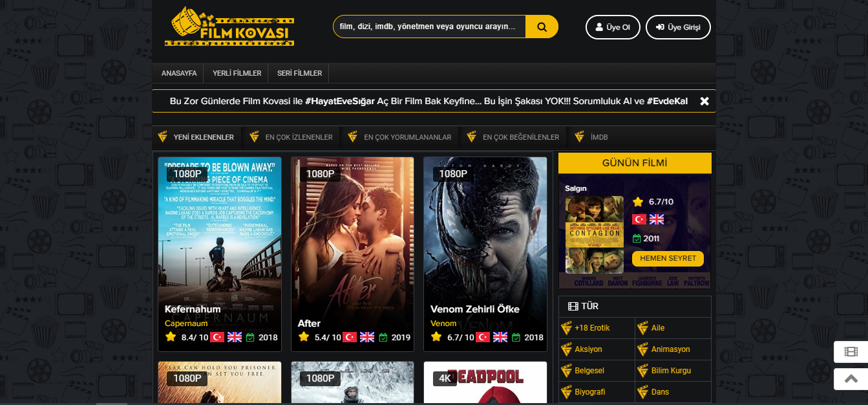Image resolution: width=868 pixels, height=405 pixels.
Task: Open the Anasayfa menu item
Action: (179, 73)
